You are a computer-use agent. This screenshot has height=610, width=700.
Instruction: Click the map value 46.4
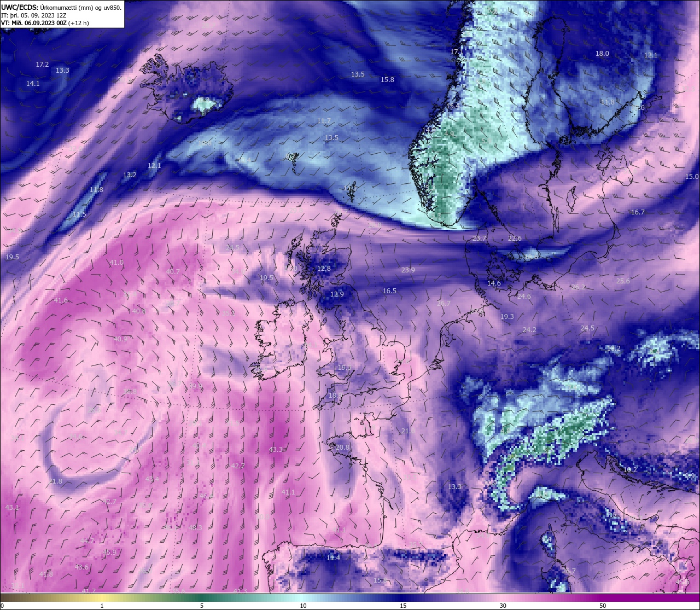(x=206, y=496)
